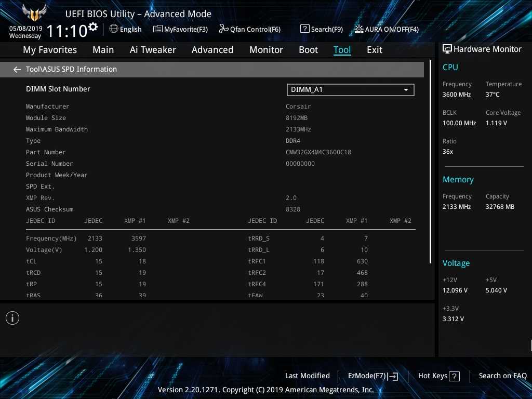Click the tRFC1 XMP value 630
This screenshot has height=399, width=532.
(x=362, y=261)
